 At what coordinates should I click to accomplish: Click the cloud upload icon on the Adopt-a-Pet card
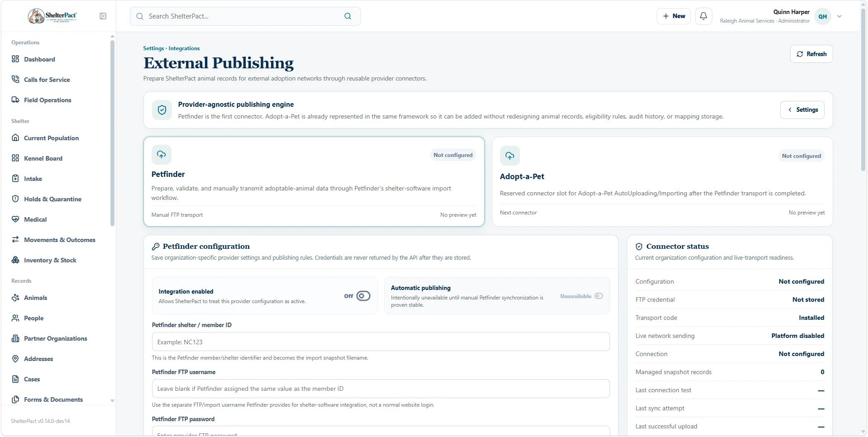pos(510,156)
